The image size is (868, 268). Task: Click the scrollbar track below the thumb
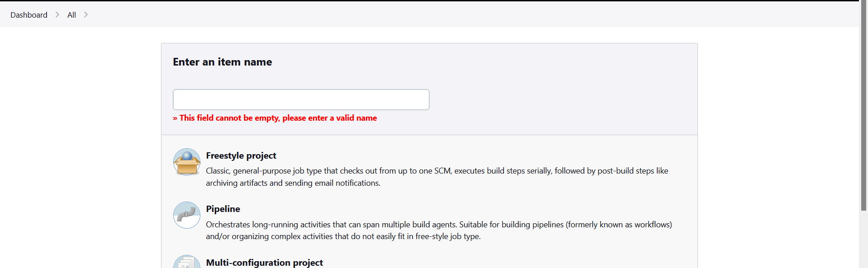[863, 240]
